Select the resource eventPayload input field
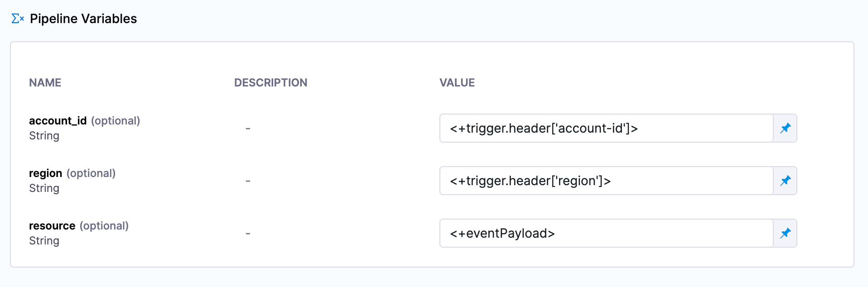Image resolution: width=868 pixels, height=287 pixels. click(606, 233)
